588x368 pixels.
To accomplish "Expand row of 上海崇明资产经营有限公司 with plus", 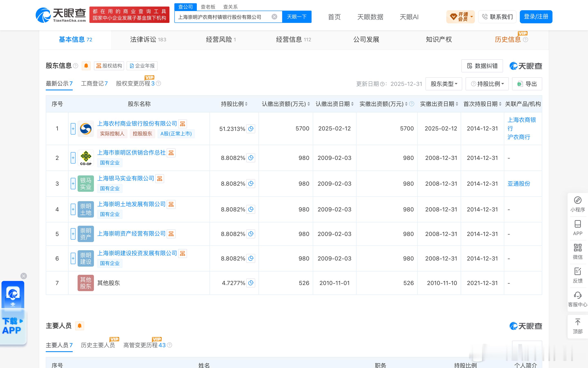I will coord(73,234).
